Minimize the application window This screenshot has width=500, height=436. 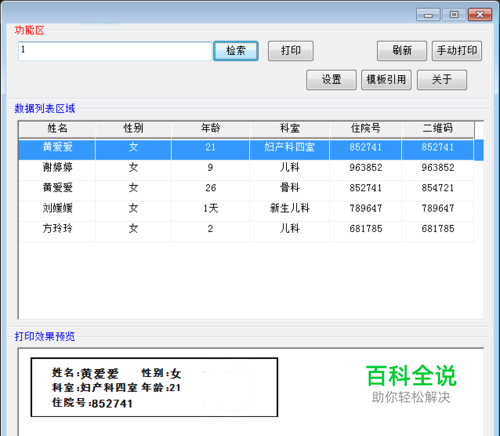428,15
